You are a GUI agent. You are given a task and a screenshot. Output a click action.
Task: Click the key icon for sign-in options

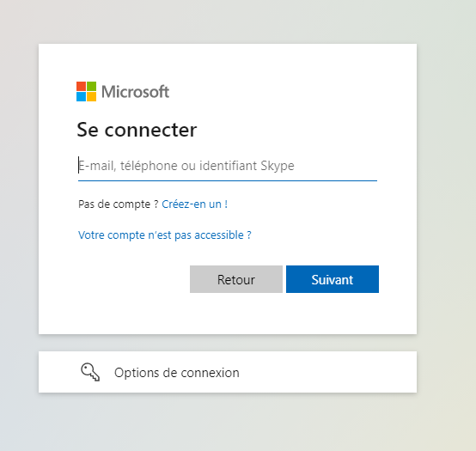click(x=90, y=372)
